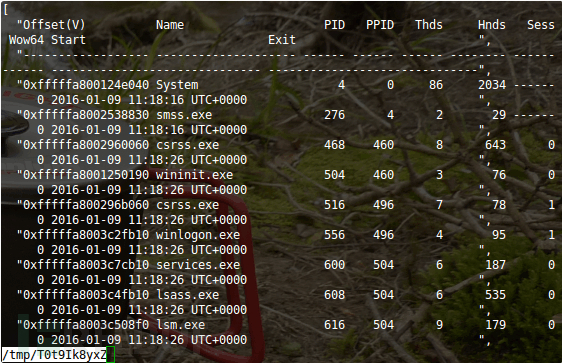Click the handle count 187
The width and height of the screenshot is (562, 363).
tap(495, 265)
